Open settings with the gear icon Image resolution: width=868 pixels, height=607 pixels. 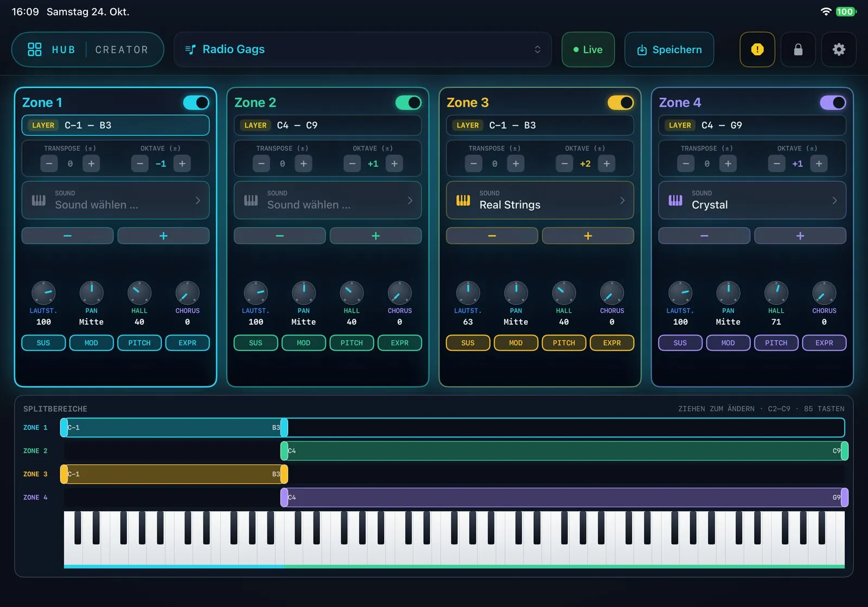tap(839, 49)
